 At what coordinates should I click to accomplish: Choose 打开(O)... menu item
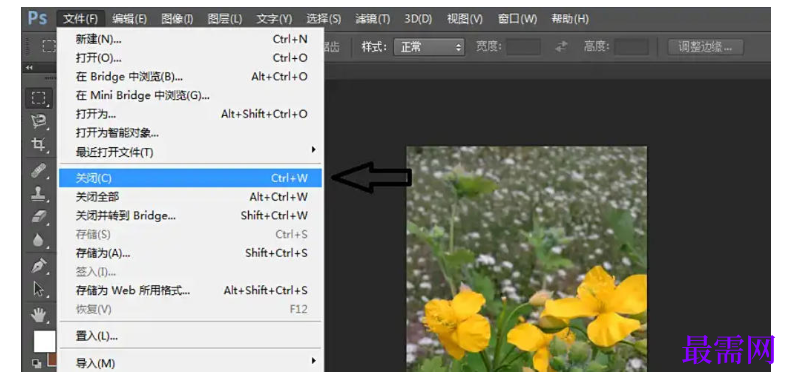[x=190, y=58]
